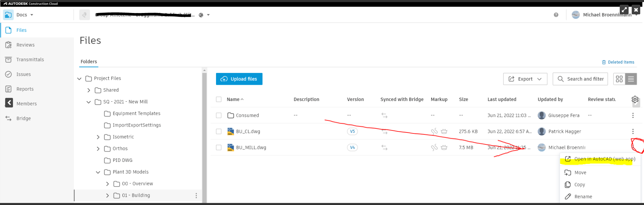644x205 pixels.
Task: Select the Folders tab
Action: [x=89, y=62]
